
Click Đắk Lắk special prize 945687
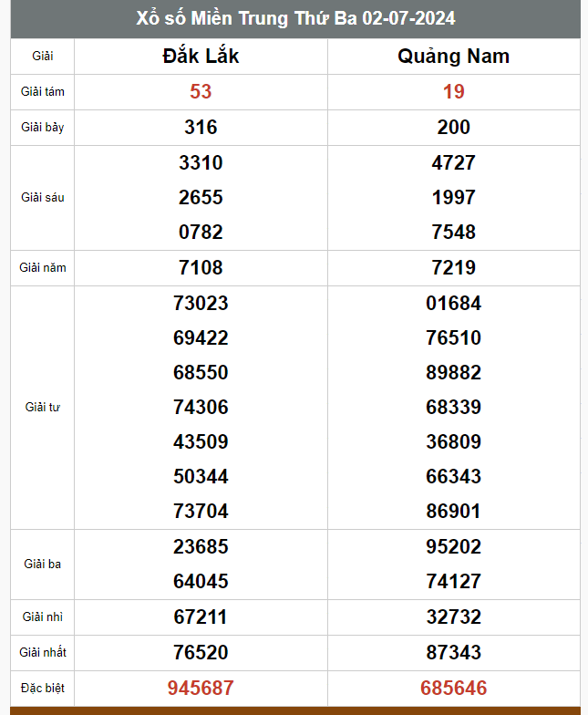(201, 688)
